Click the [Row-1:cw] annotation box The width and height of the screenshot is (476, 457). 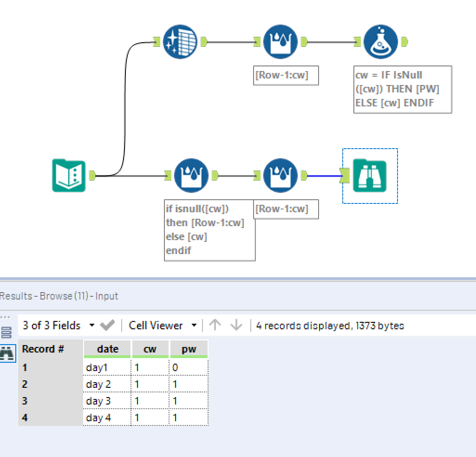286,75
